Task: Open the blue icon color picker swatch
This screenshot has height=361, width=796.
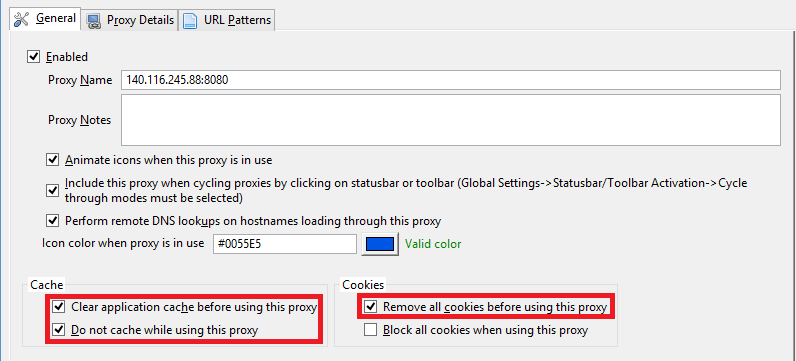Action: click(x=380, y=244)
